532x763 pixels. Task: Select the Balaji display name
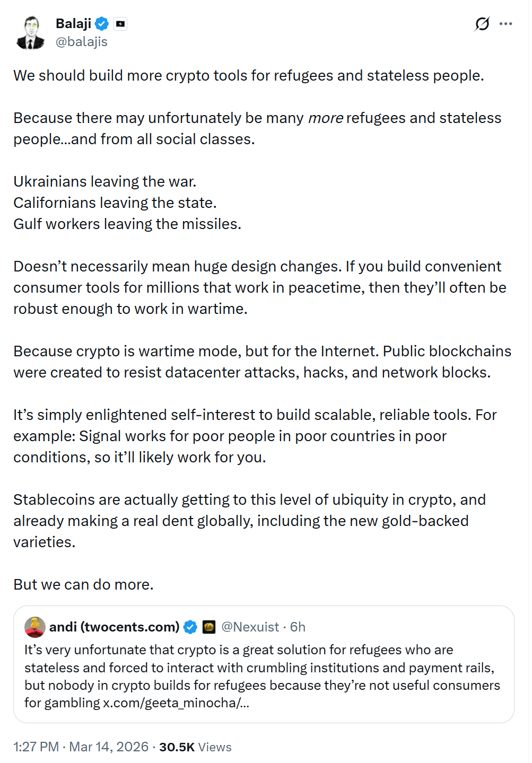(x=74, y=23)
